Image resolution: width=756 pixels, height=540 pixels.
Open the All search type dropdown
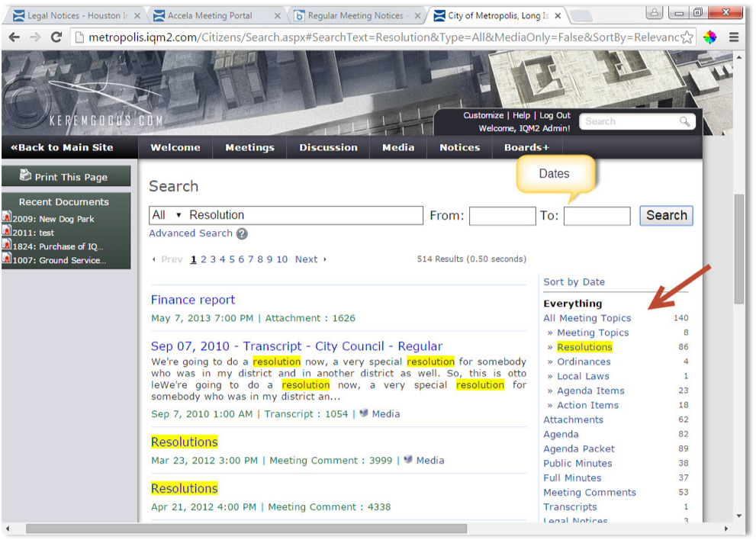point(166,215)
